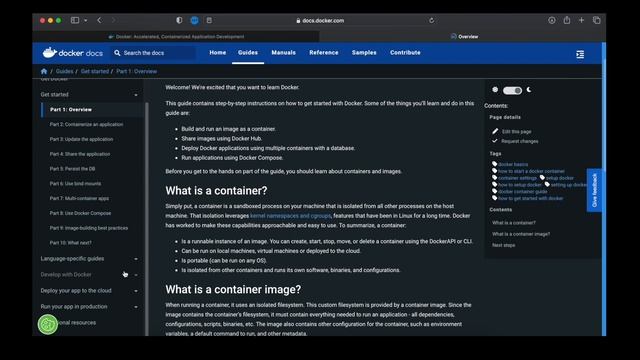Open Part 10: What next?
Screen dimensions: 640x360
[70, 242]
